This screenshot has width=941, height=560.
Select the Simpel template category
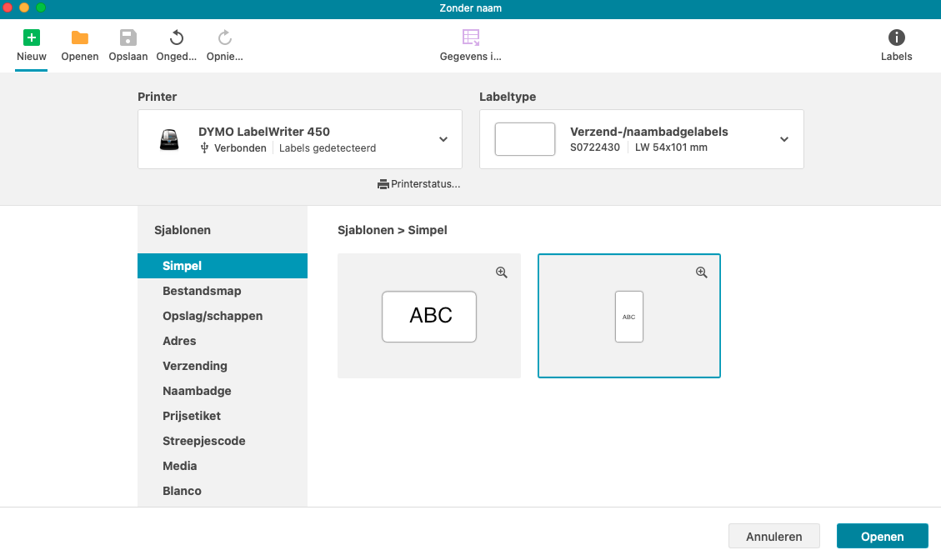coord(183,266)
